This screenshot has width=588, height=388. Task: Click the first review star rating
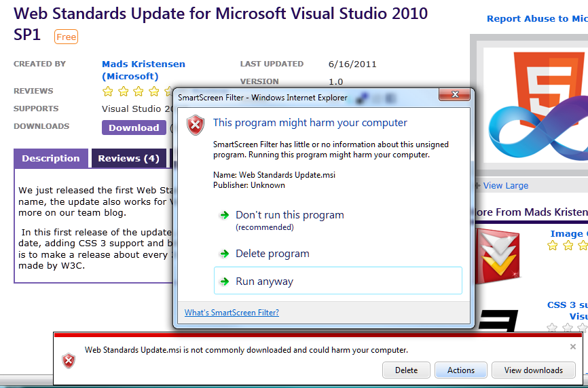108,91
